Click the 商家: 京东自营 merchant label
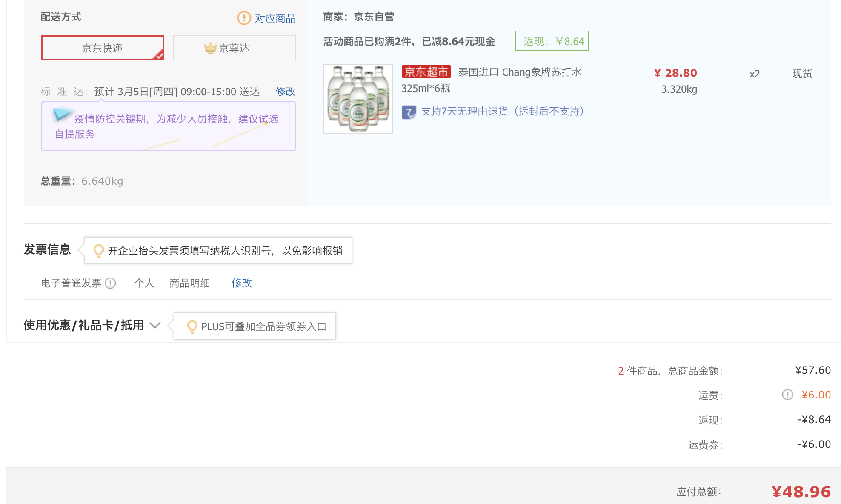This screenshot has height=504, width=841. pos(359,17)
